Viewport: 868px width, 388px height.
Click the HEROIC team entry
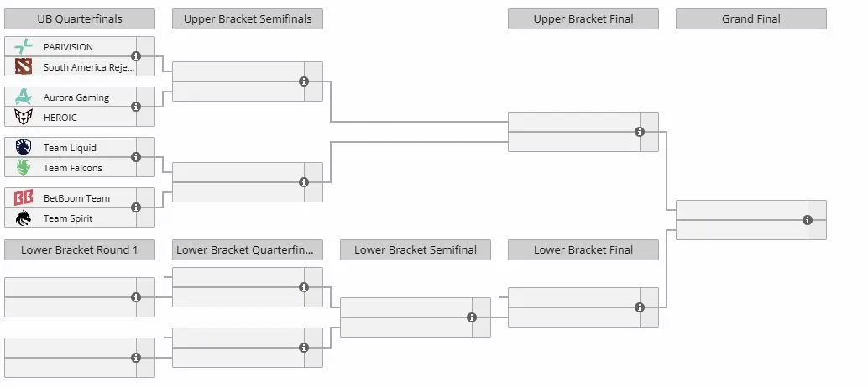click(x=71, y=118)
